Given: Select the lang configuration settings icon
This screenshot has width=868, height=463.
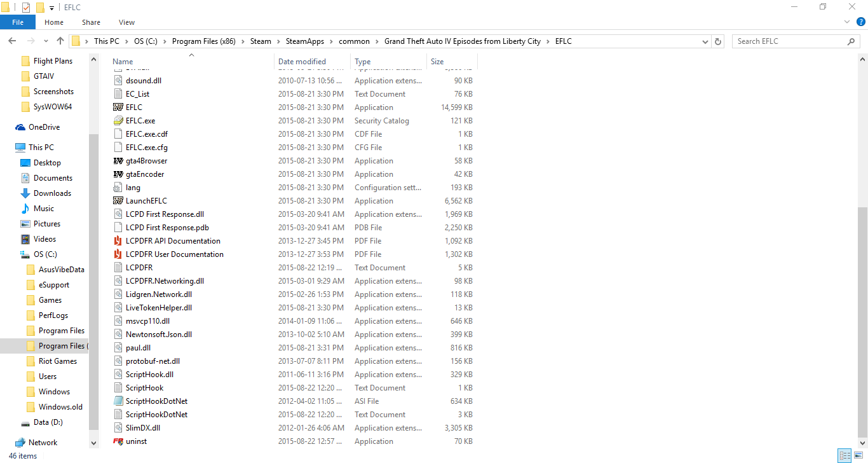Looking at the screenshot, I should tap(118, 188).
